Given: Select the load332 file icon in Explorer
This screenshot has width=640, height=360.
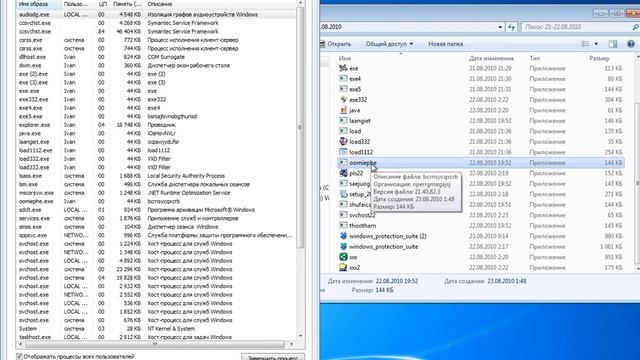Looking at the screenshot, I should tap(343, 142).
